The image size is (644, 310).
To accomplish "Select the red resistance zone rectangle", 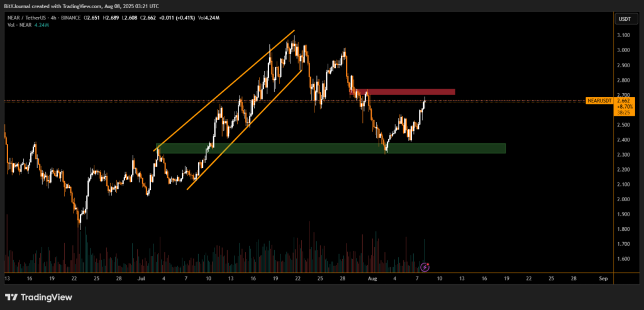I will (x=406, y=92).
